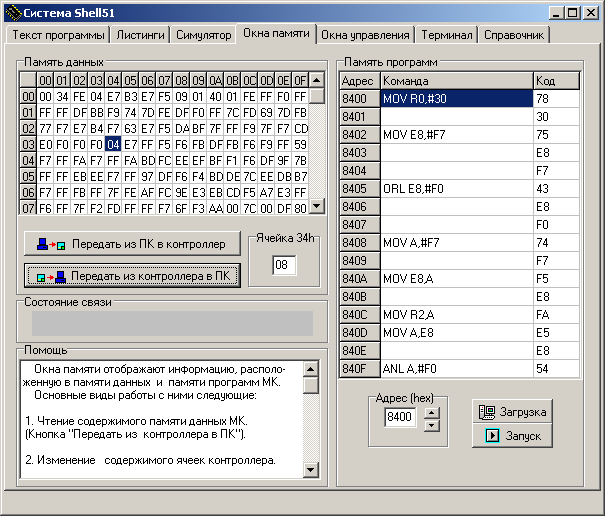Viewport: 606px width, 517px height.
Task: Select data cell 97 in row 05
Action: click(147, 177)
